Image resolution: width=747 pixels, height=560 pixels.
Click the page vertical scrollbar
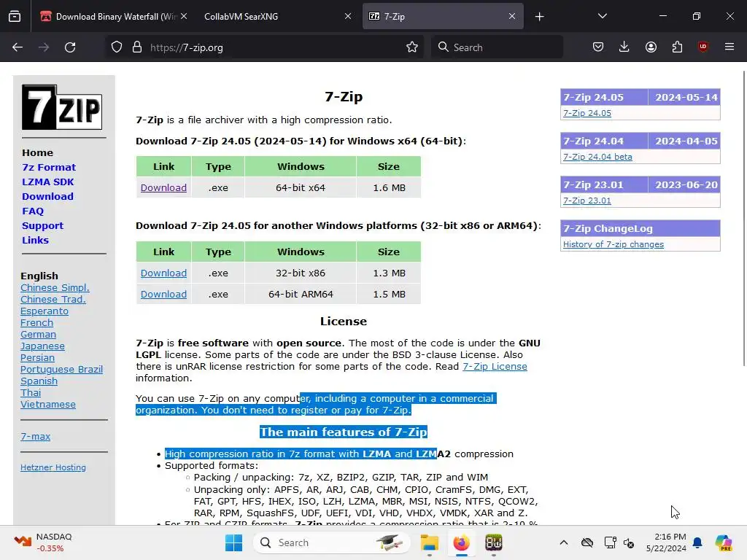(x=743, y=218)
